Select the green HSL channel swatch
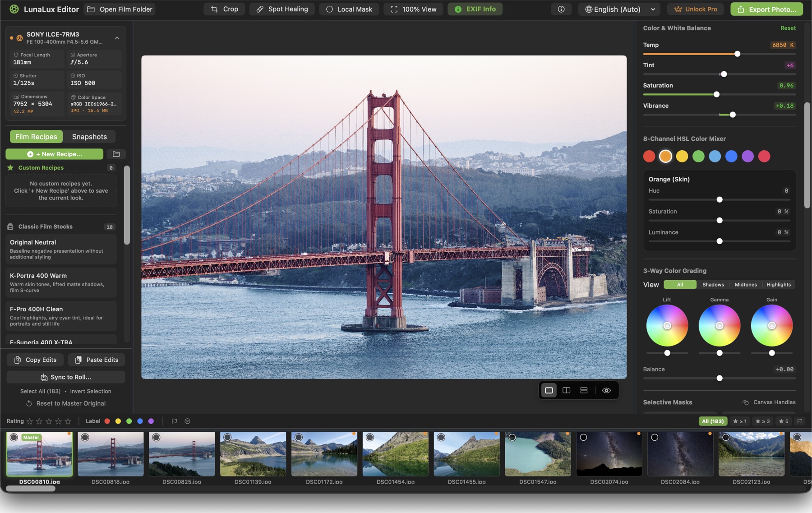The image size is (812, 513). pyautogui.click(x=698, y=156)
